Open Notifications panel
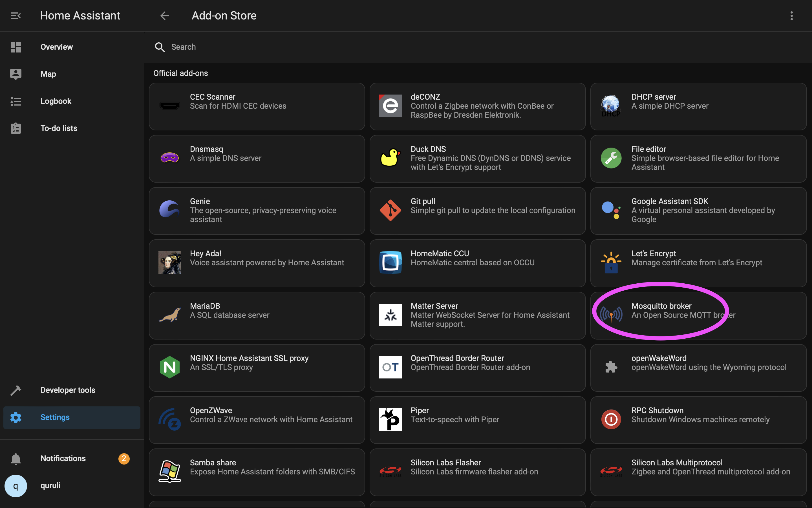 pos(72,459)
